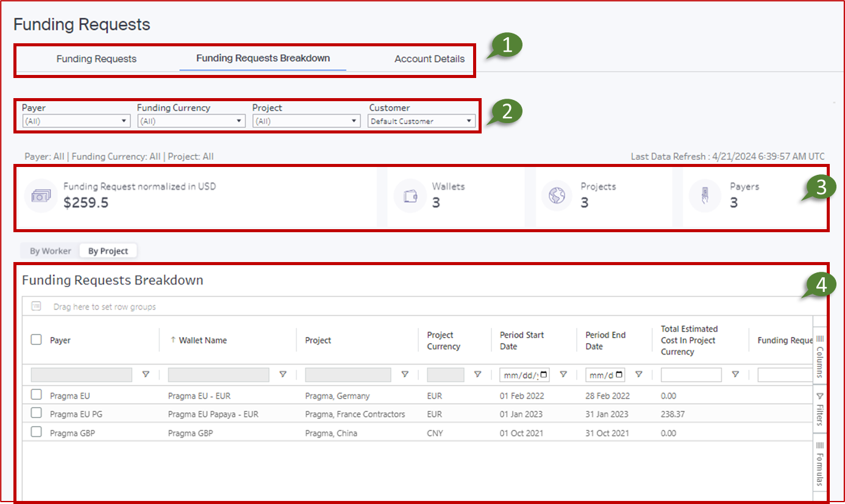Expand the Filters side panel

click(x=820, y=409)
